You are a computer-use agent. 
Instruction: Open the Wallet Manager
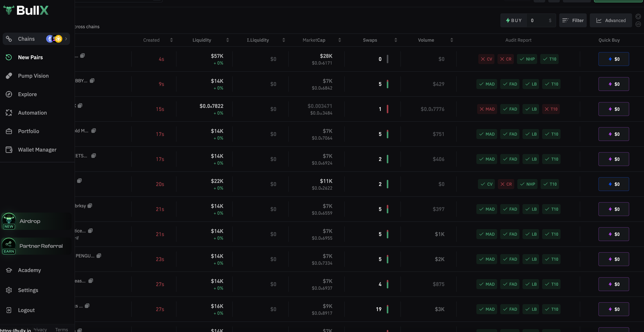click(x=37, y=150)
